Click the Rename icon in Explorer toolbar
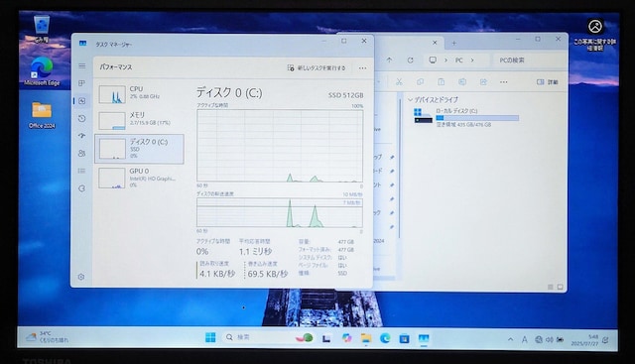 462,81
